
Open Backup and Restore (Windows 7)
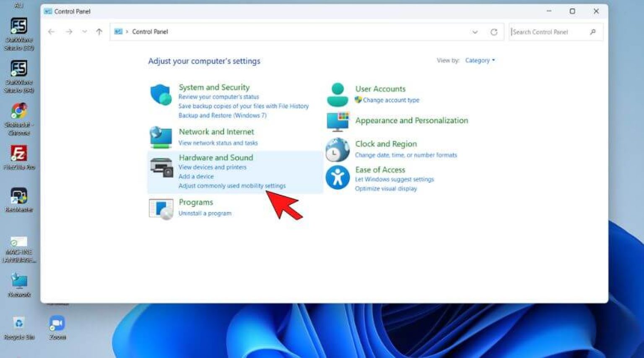(x=221, y=115)
